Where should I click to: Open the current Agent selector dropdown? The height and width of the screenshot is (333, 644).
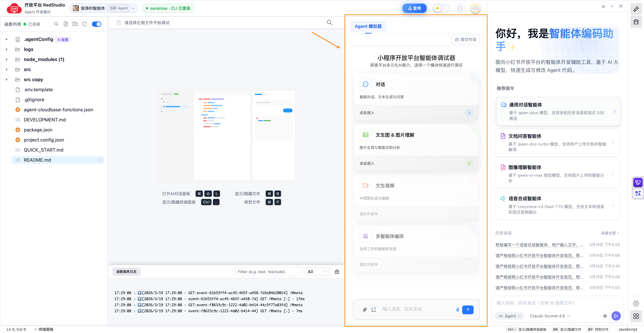pyautogui.click(x=103, y=8)
